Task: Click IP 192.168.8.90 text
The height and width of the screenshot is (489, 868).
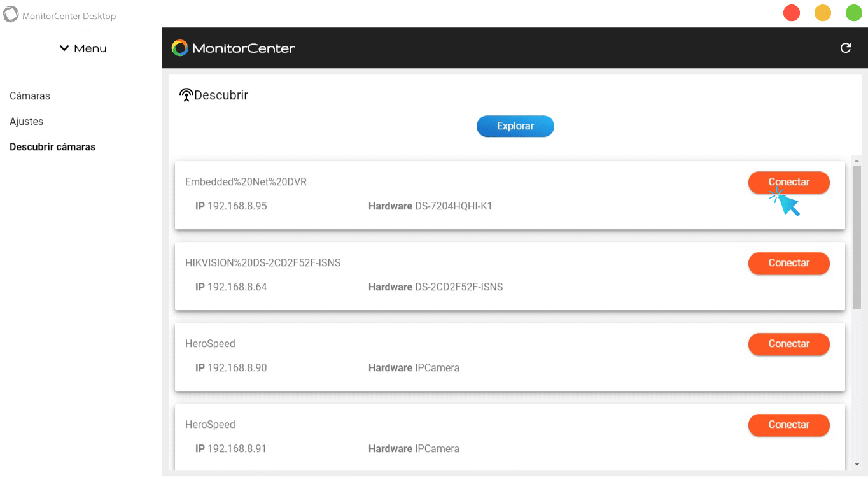Action: (x=231, y=368)
